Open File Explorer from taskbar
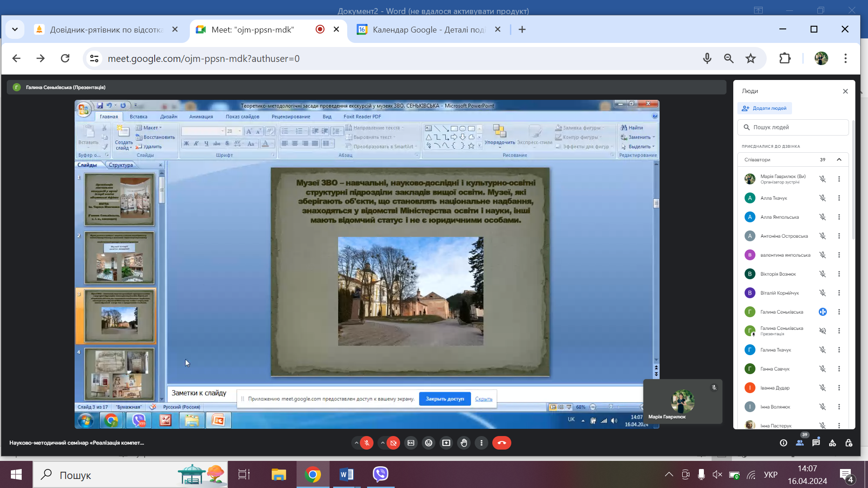Viewport: 868px width, 488px height. [278, 474]
